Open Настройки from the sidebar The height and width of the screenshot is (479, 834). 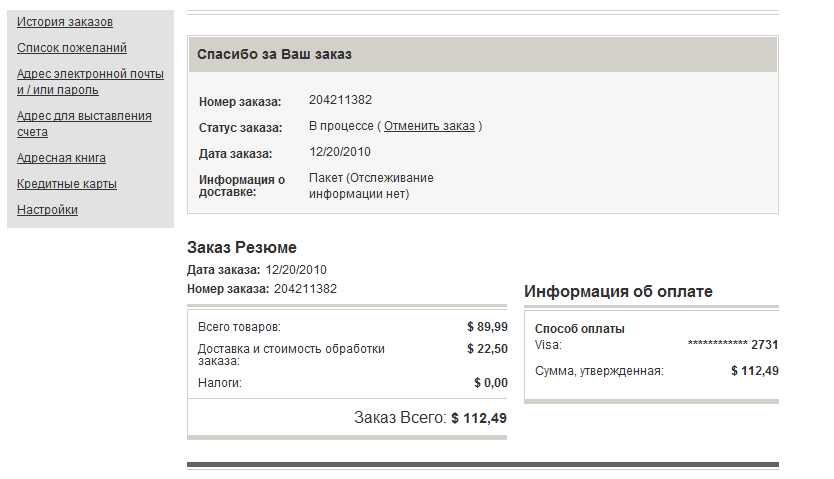pyautogui.click(x=47, y=210)
